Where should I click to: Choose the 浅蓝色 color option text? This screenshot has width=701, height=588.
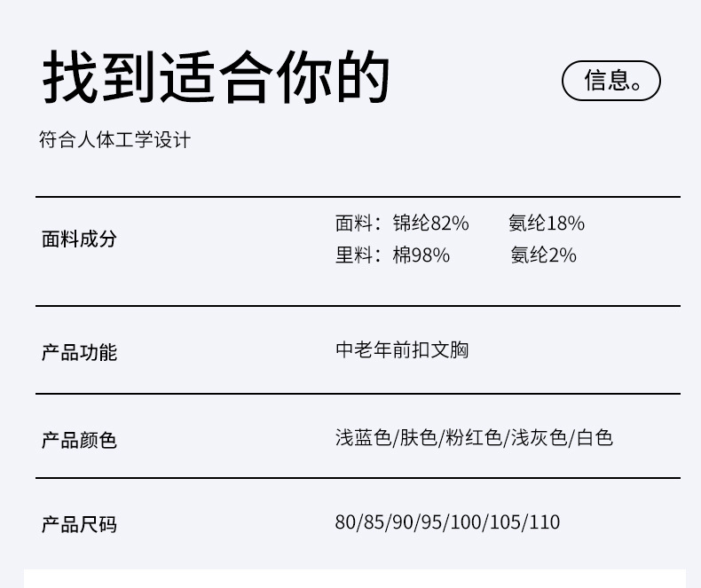pos(363,438)
